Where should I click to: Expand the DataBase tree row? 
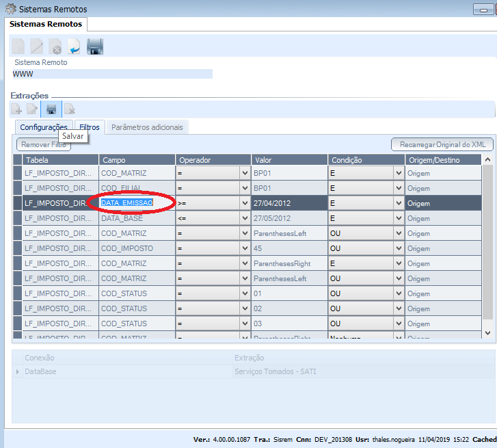pos(18,371)
